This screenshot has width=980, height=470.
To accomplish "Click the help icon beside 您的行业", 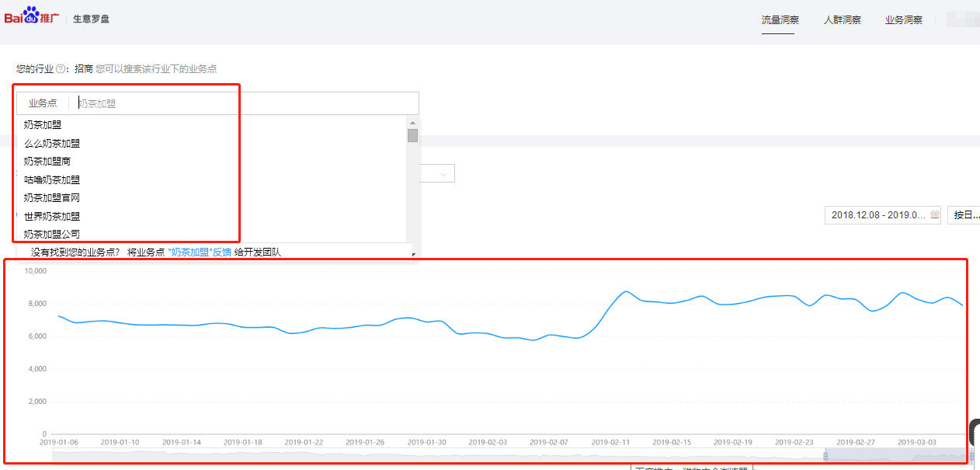I will [x=61, y=69].
